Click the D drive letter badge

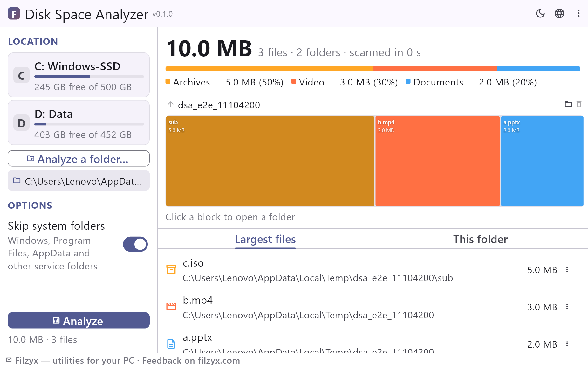pos(21,123)
